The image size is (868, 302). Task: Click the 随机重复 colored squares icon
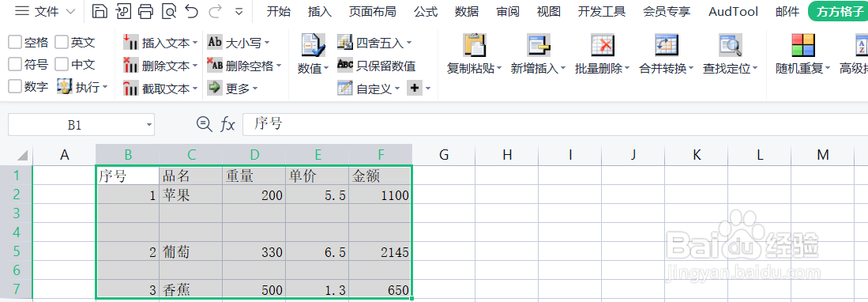point(802,45)
